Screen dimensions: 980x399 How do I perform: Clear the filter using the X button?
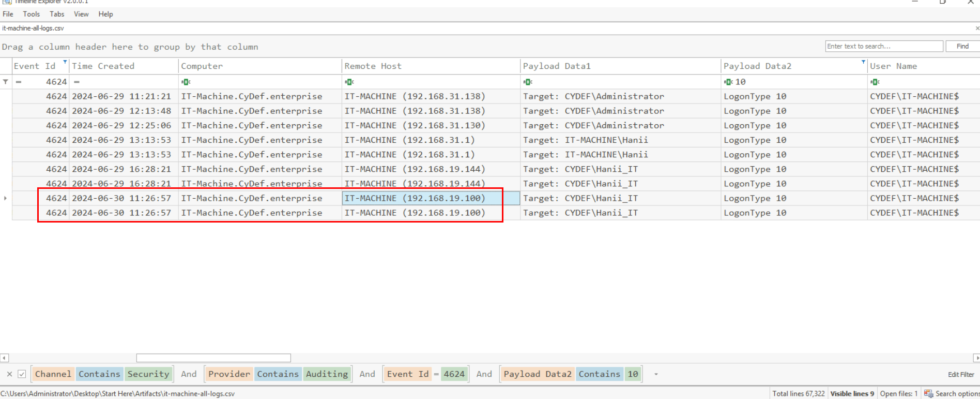pyautogui.click(x=9, y=374)
